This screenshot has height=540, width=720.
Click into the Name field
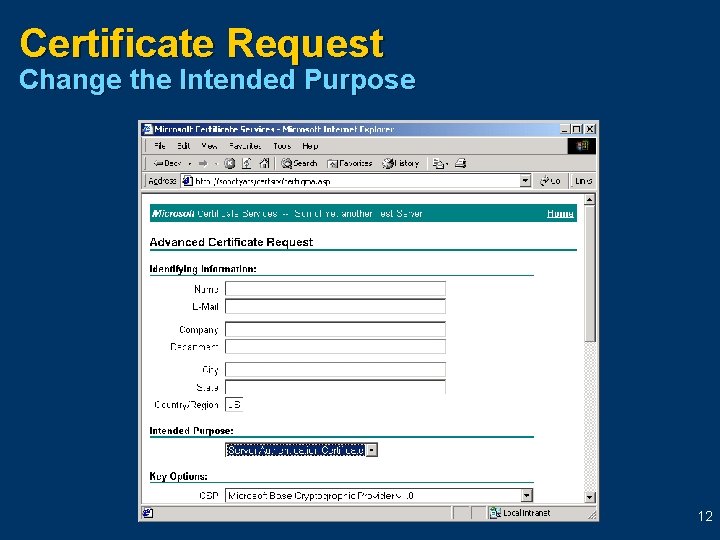pyautogui.click(x=335, y=289)
